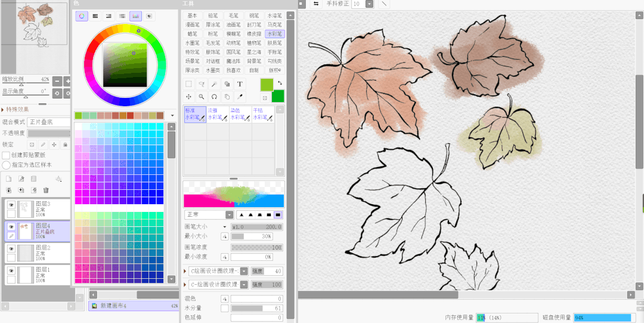Enable 指定为选区样本 radio option
This screenshot has width=644, height=323.
pos(6,165)
